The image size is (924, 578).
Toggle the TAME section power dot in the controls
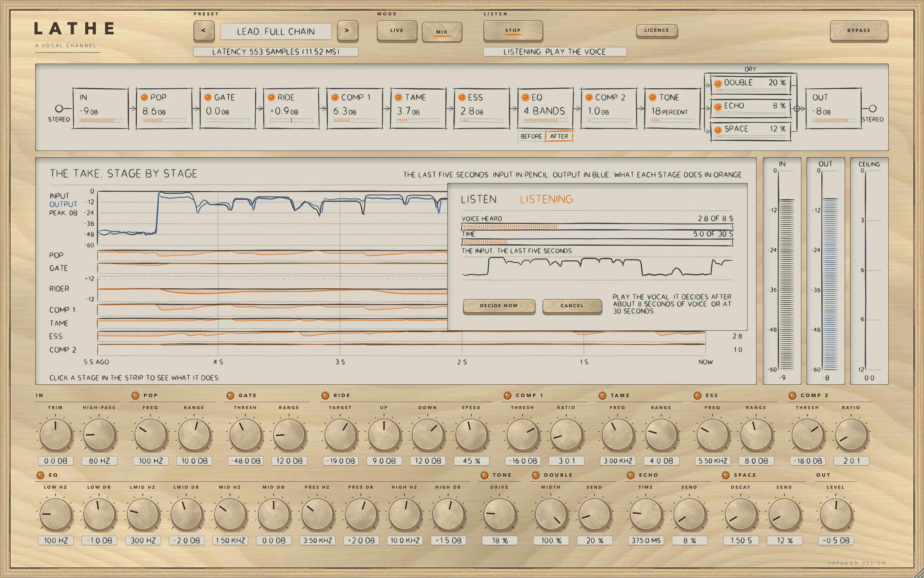pos(603,396)
